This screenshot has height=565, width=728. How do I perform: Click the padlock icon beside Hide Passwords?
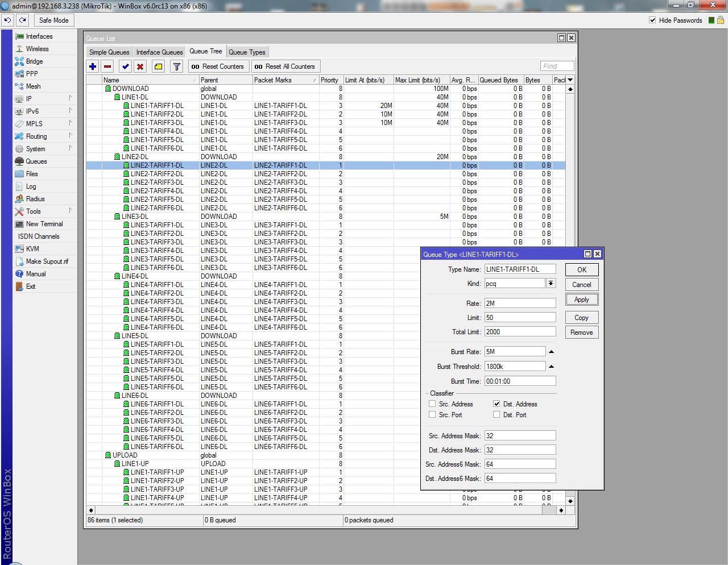(721, 20)
